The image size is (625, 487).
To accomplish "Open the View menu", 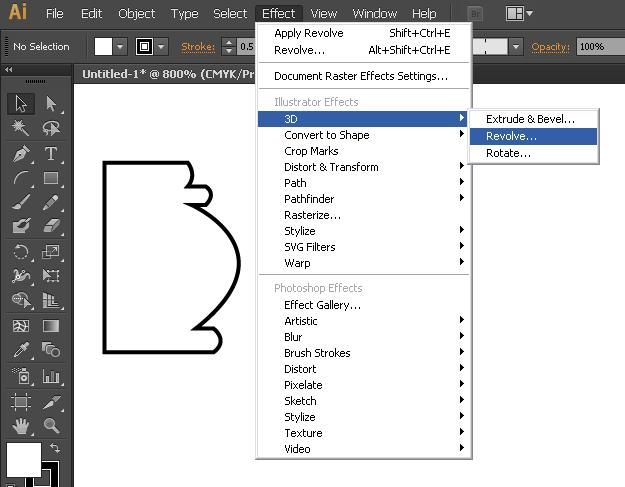I will coord(324,14).
